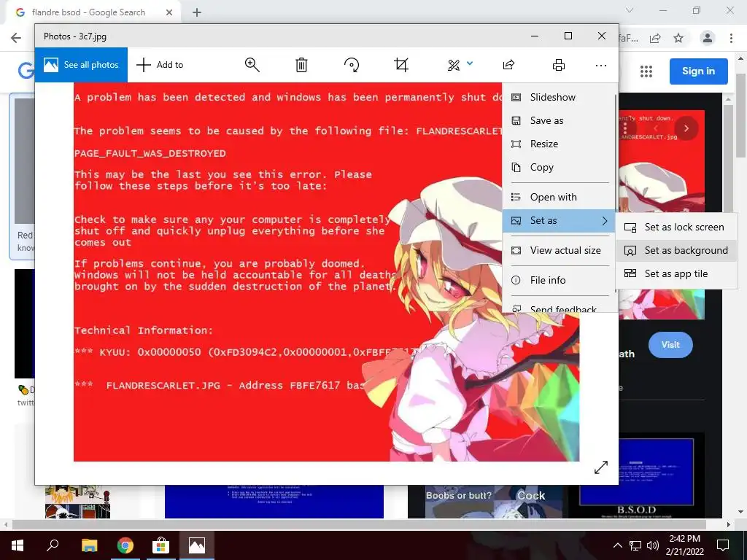Open a new Chrome tab

click(197, 12)
